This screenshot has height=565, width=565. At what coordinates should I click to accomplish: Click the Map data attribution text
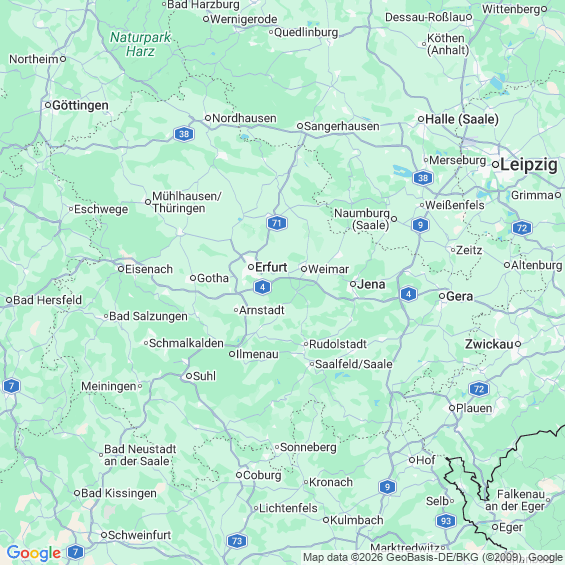coord(432,557)
